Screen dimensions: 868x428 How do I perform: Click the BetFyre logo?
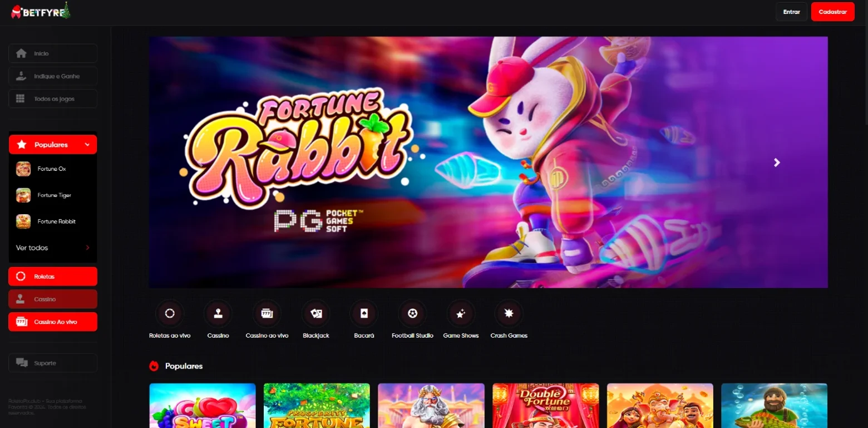click(41, 11)
